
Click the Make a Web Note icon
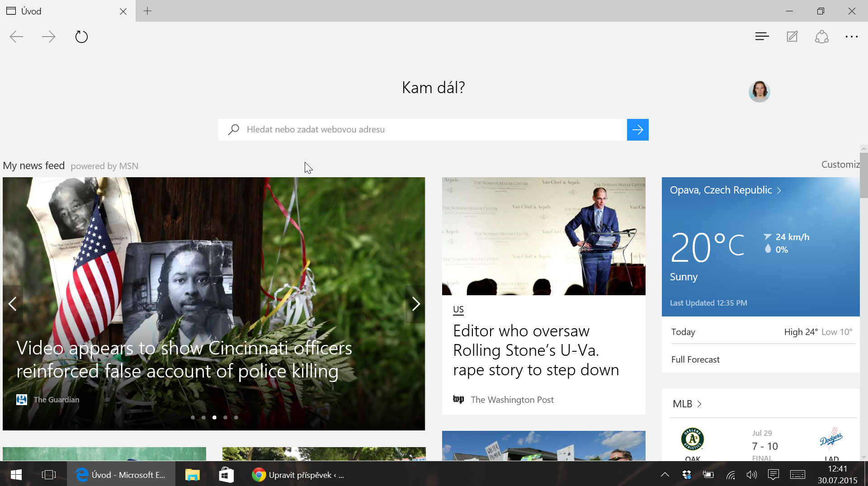792,37
